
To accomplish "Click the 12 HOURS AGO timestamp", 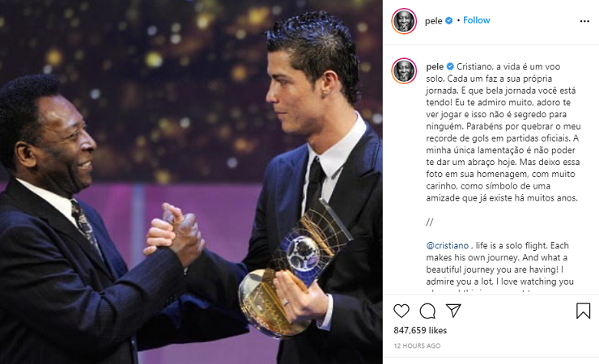I will (417, 345).
